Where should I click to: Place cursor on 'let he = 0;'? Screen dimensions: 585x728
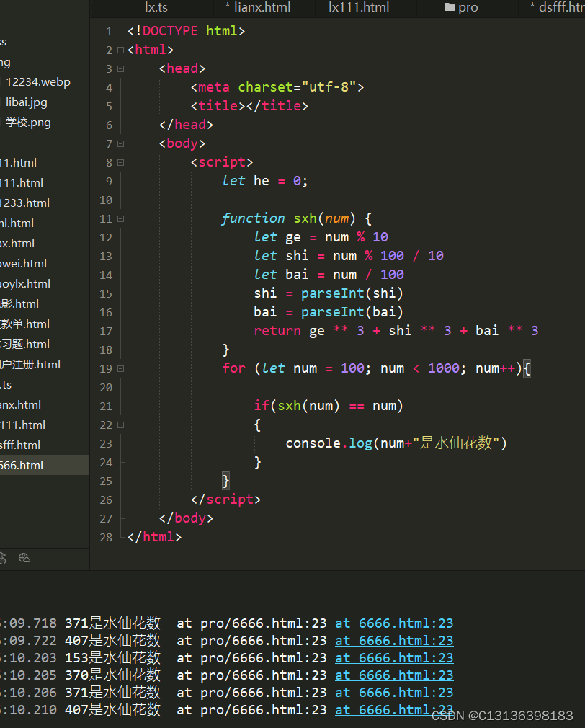coord(264,181)
